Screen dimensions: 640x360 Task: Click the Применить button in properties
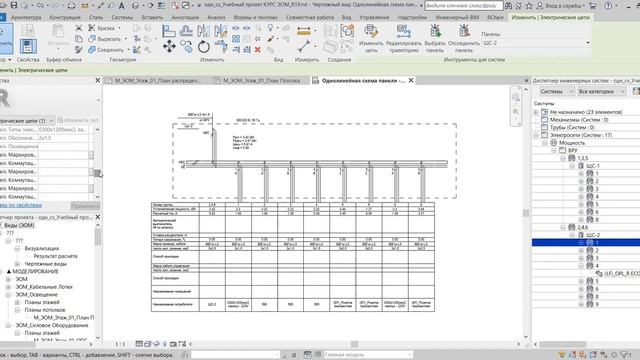pos(85,206)
